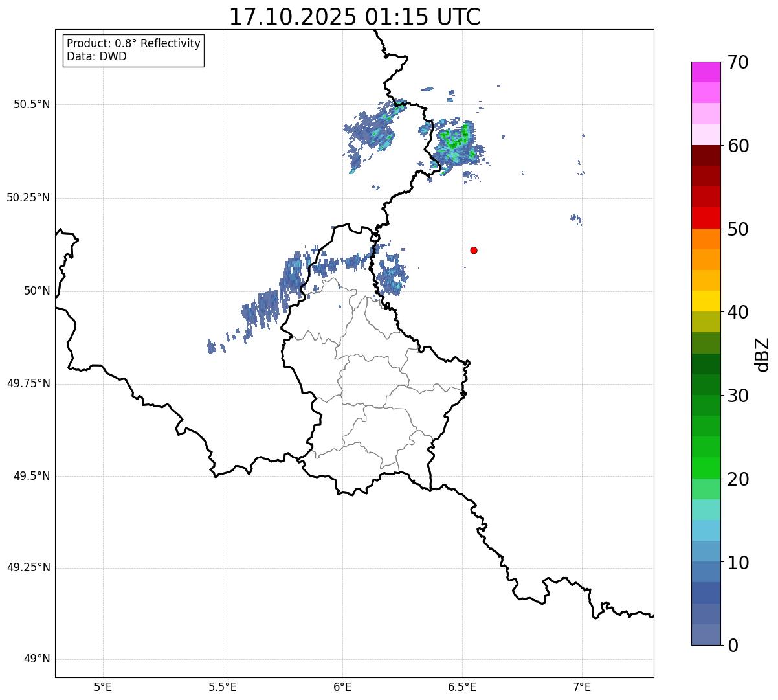Click the 6°E longitude label
The width and height of the screenshot is (778, 700).
coord(342,686)
